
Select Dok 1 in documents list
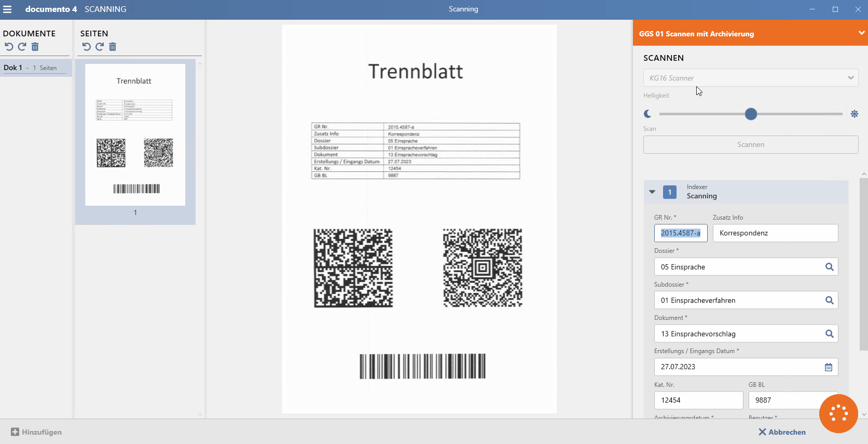pyautogui.click(x=36, y=68)
